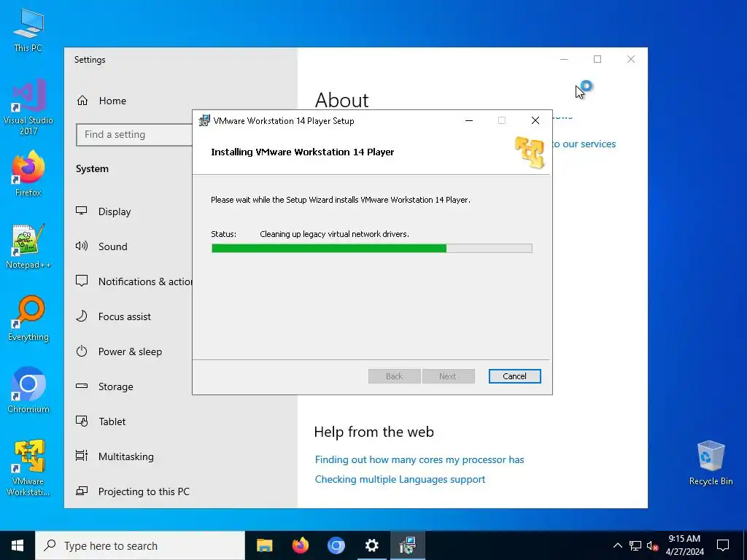This screenshot has height=560, width=747.
Task: Select the Multitasking settings icon
Action: click(82, 456)
